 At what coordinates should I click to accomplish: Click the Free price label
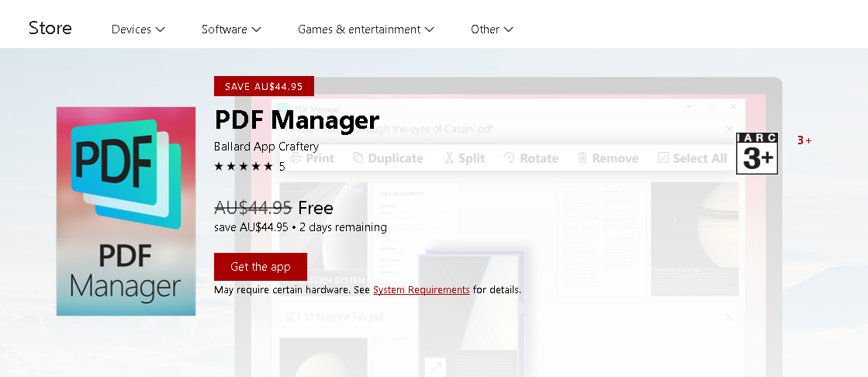(316, 208)
